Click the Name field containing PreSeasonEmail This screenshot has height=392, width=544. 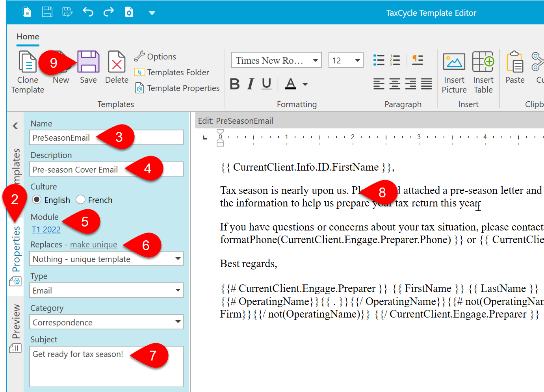click(x=106, y=137)
